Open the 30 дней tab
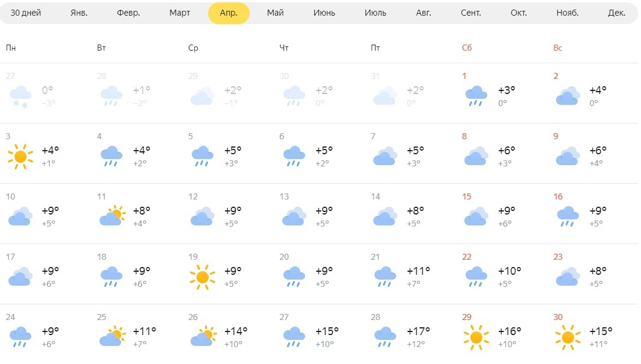The width and height of the screenshot is (641, 364). pyautogui.click(x=26, y=13)
